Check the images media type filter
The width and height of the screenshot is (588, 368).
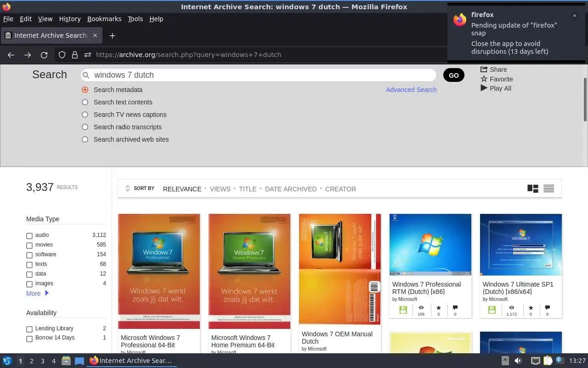point(29,284)
